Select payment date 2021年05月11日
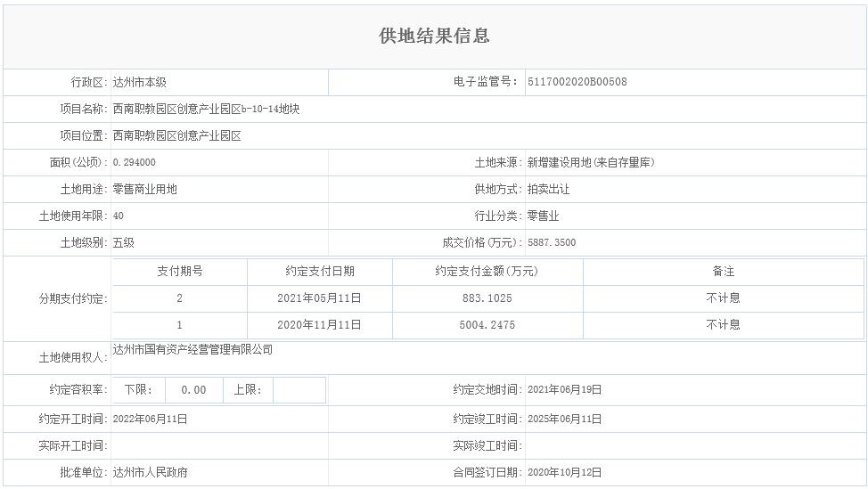This screenshot has width=868, height=489. point(319,298)
